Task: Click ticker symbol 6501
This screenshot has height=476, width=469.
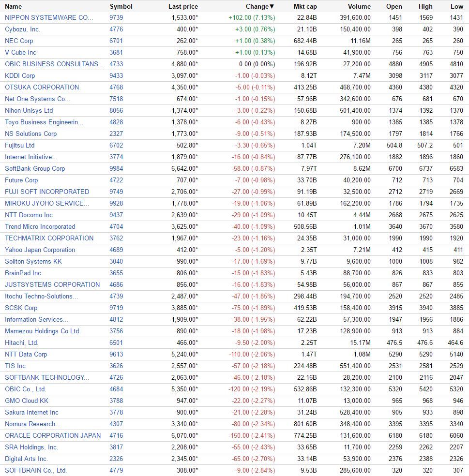Action: 116,343
